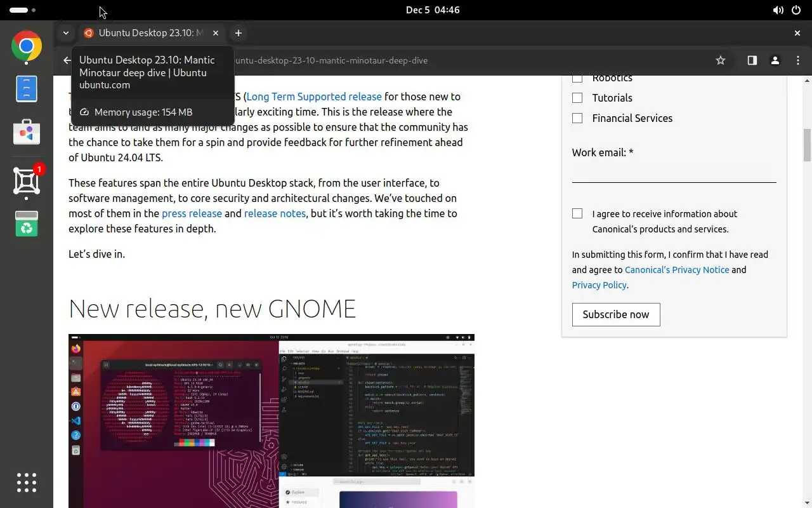Screen dimensions: 812x508
Task: Check the Tutorials checkbox
Action: pyautogui.click(x=577, y=98)
